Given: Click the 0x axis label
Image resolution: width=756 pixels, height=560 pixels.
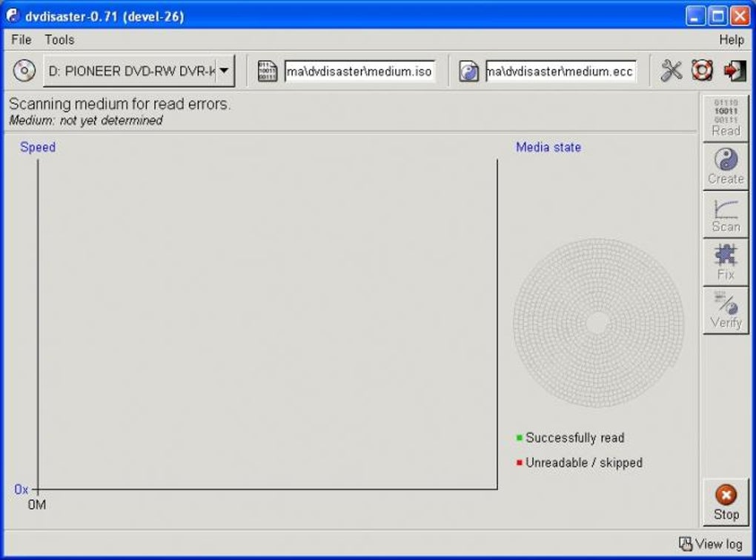Looking at the screenshot, I should [x=21, y=490].
